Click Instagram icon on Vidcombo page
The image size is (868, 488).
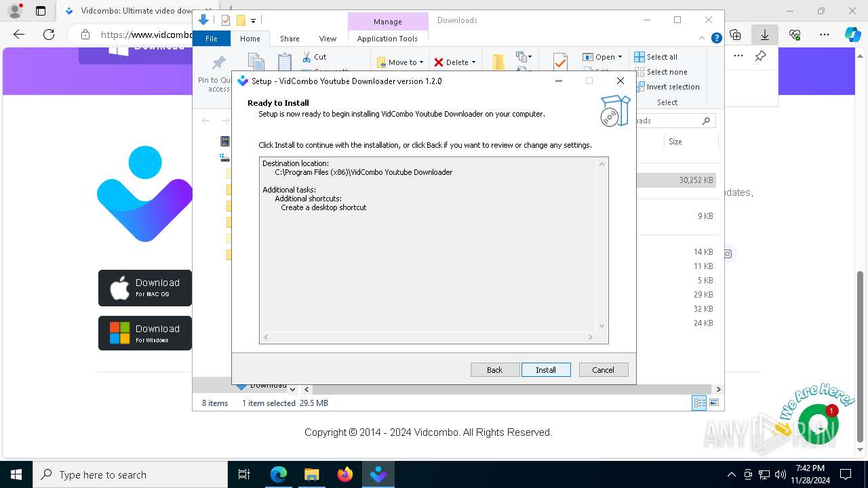tap(728, 254)
